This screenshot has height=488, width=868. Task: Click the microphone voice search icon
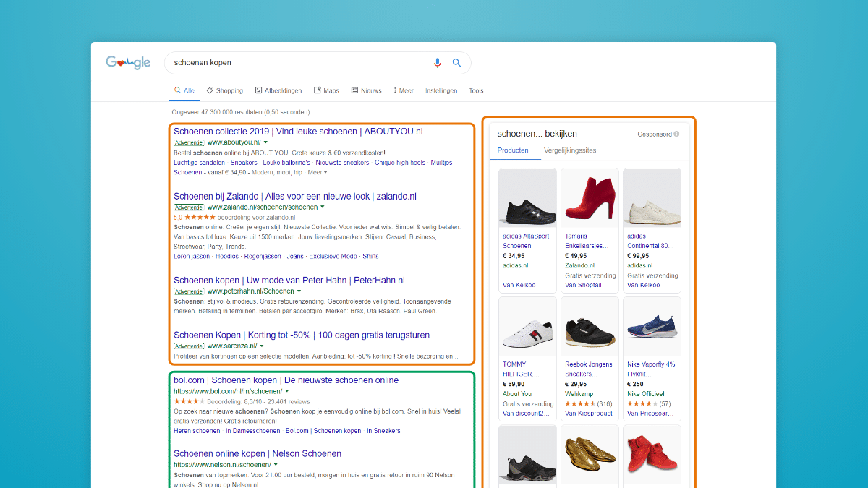(x=437, y=63)
